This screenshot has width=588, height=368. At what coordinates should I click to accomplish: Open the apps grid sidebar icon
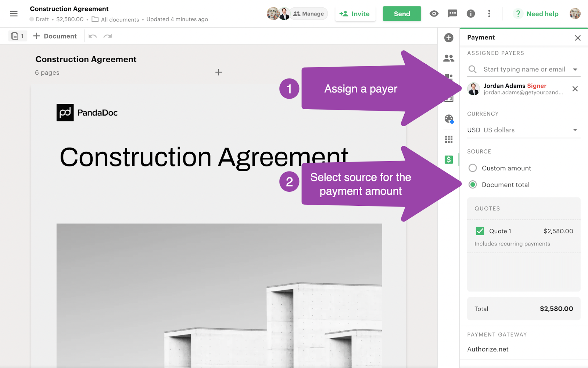pos(449,139)
